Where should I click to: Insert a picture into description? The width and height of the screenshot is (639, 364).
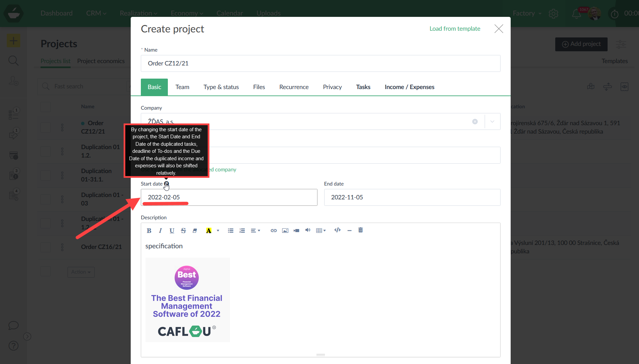click(285, 230)
